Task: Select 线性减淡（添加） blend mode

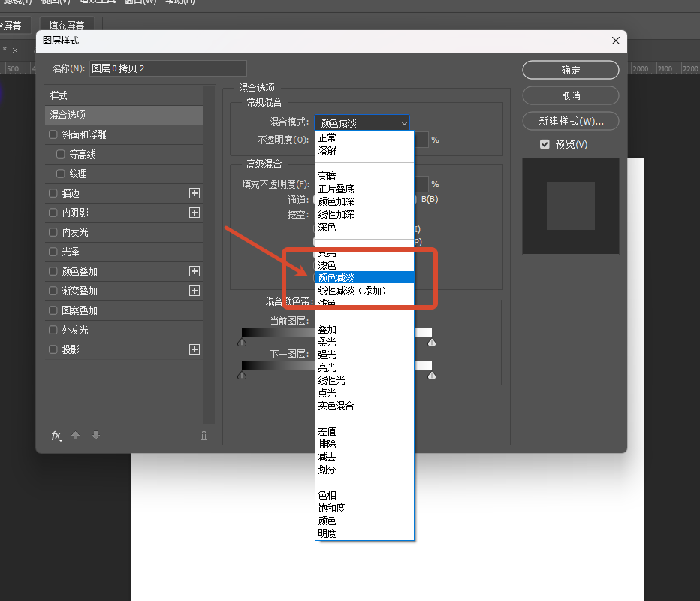Action: click(365, 291)
